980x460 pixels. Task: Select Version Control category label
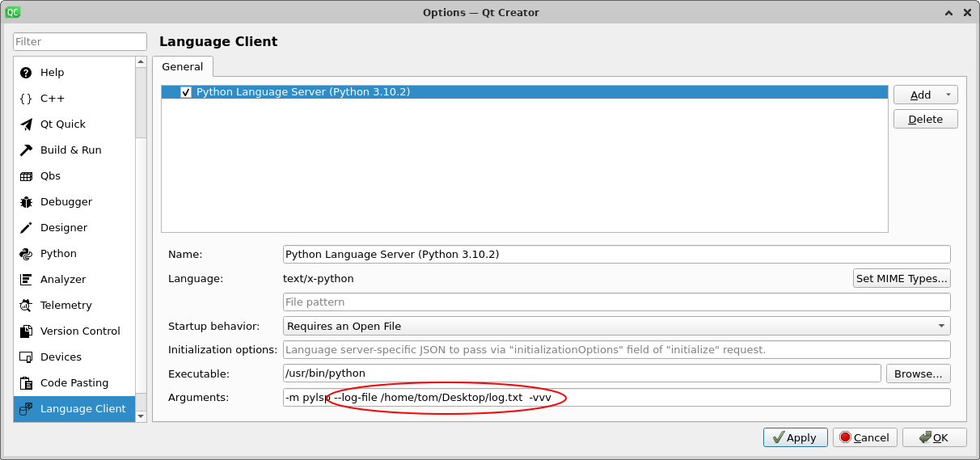pos(80,331)
